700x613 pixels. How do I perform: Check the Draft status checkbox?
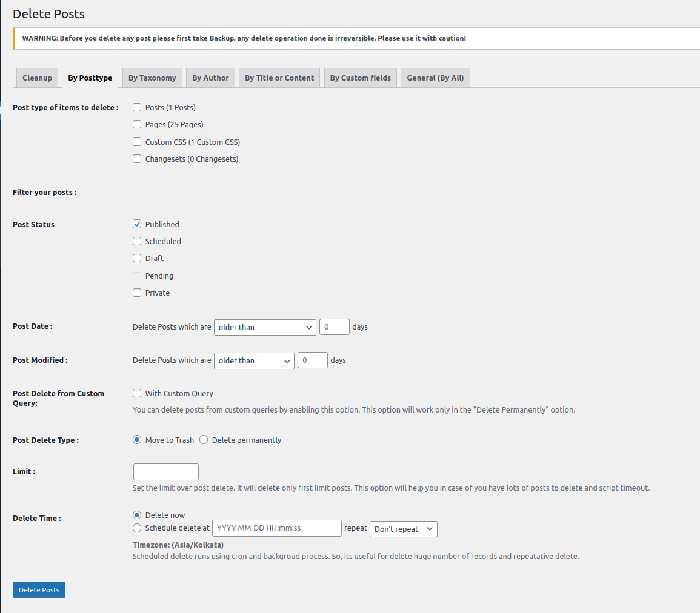pos(137,258)
